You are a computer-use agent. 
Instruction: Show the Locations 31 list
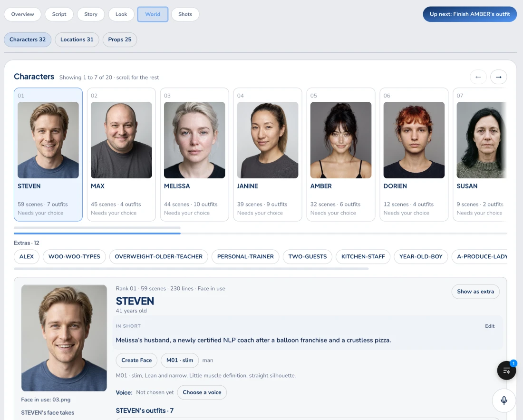77,39
